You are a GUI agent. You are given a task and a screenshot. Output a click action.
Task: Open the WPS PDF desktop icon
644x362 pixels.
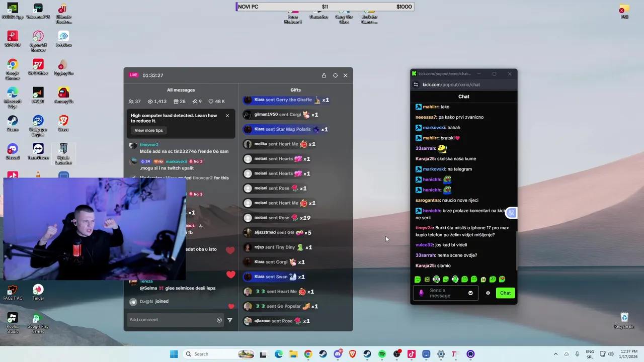(x=13, y=39)
